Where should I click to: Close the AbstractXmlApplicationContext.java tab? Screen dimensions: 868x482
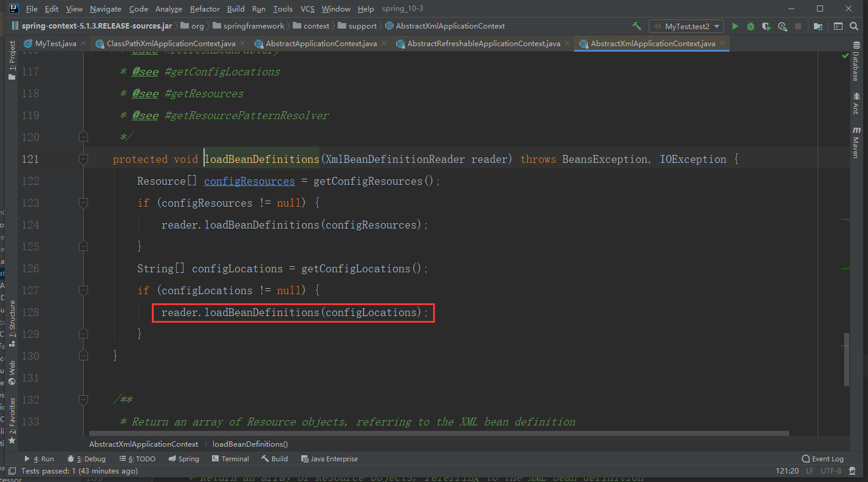[x=723, y=44]
